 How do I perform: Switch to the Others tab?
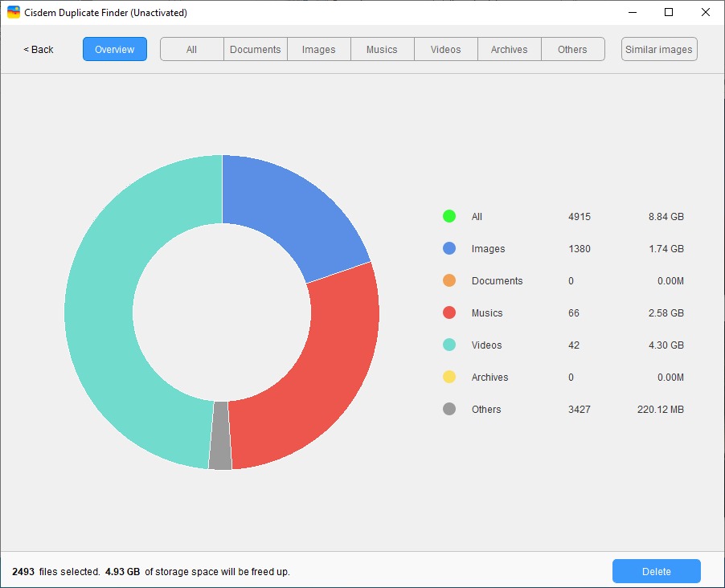coord(572,49)
